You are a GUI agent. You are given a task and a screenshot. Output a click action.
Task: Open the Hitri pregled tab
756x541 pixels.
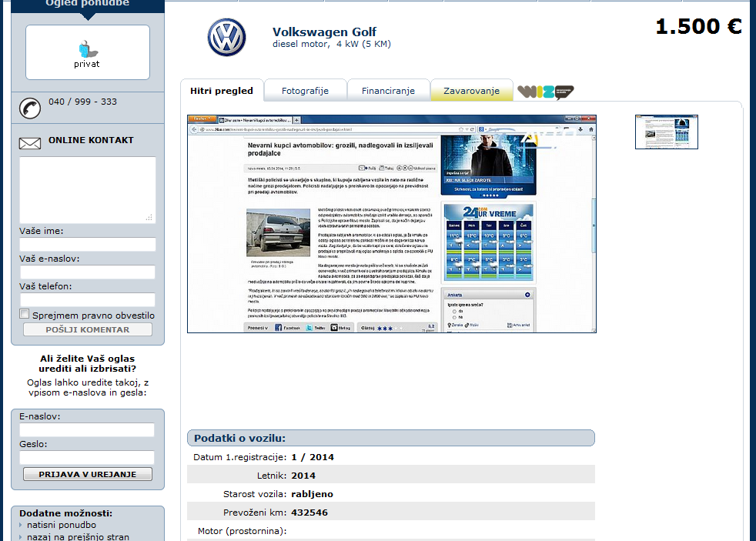(x=222, y=91)
